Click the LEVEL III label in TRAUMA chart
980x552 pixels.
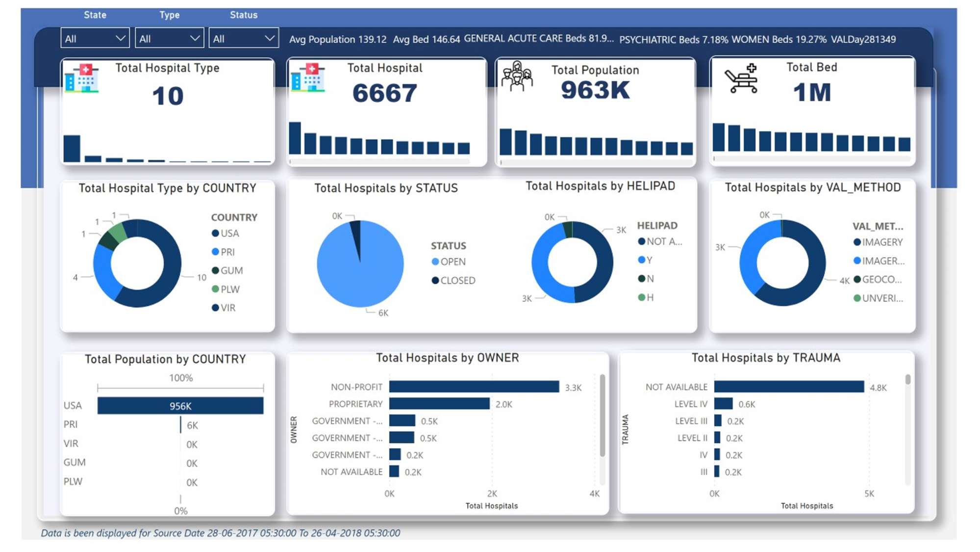coord(691,421)
